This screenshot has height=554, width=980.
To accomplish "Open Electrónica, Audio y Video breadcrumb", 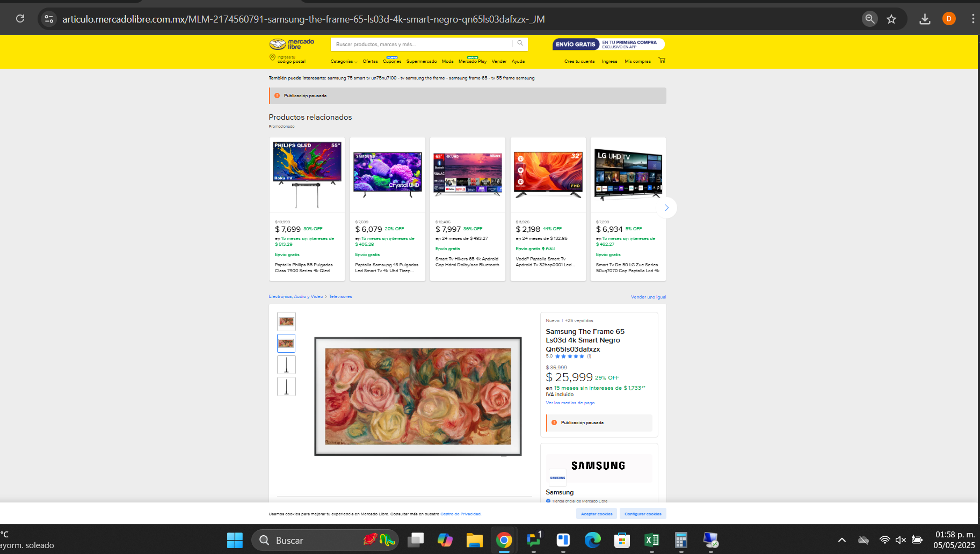I will [x=296, y=296].
